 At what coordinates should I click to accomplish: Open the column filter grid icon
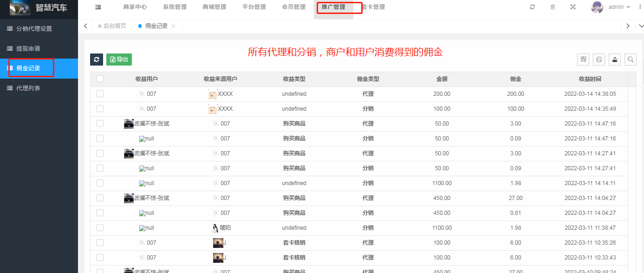583,60
